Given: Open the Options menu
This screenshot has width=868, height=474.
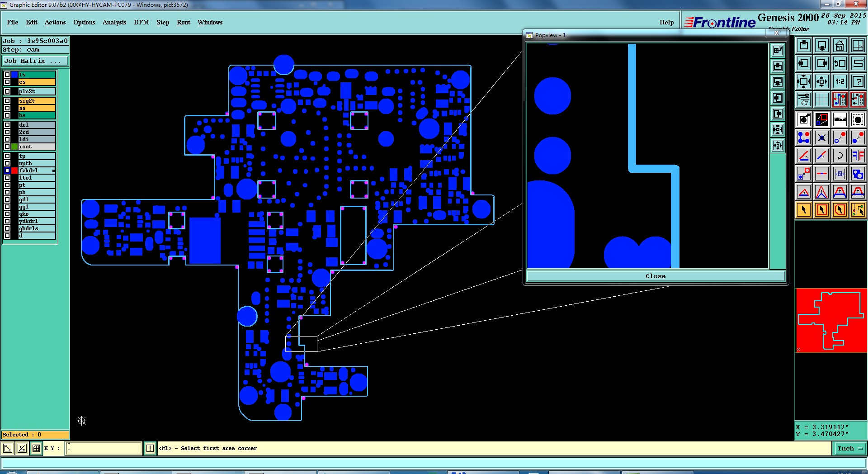Looking at the screenshot, I should tap(84, 22).
